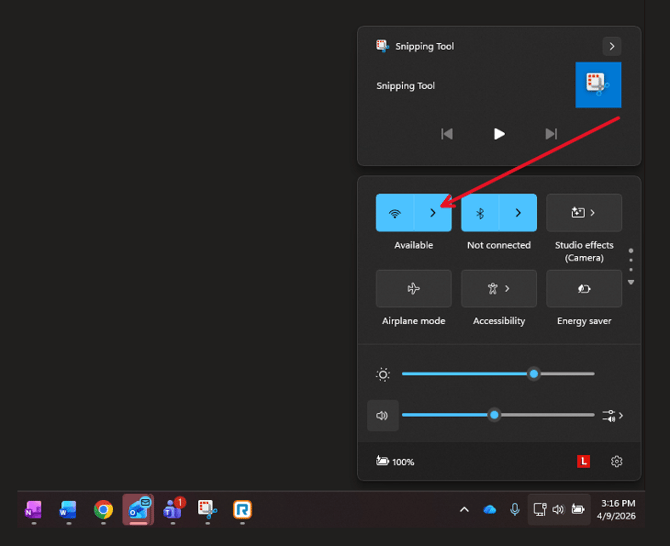Toggle Bluetooth on or off
The image size is (670, 546).
pyautogui.click(x=480, y=213)
